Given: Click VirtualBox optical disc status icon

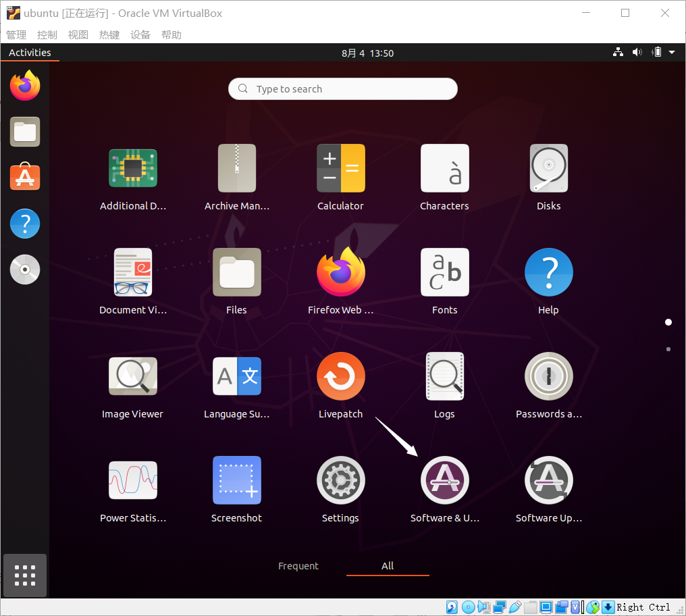Looking at the screenshot, I should (x=468, y=607).
